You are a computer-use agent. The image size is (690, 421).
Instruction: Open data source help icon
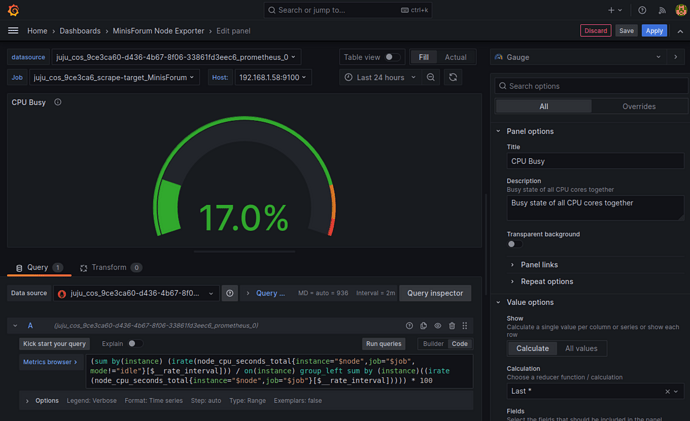point(230,293)
